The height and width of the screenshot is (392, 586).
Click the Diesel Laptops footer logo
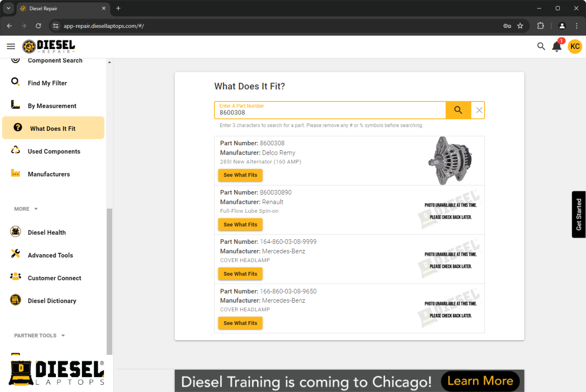click(x=56, y=373)
